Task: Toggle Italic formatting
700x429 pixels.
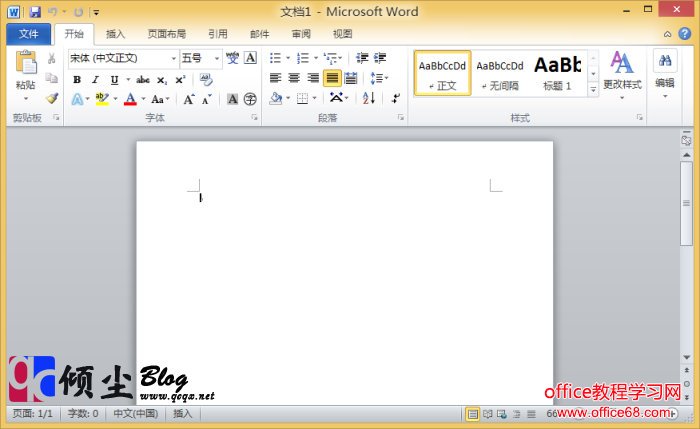Action: [95, 80]
